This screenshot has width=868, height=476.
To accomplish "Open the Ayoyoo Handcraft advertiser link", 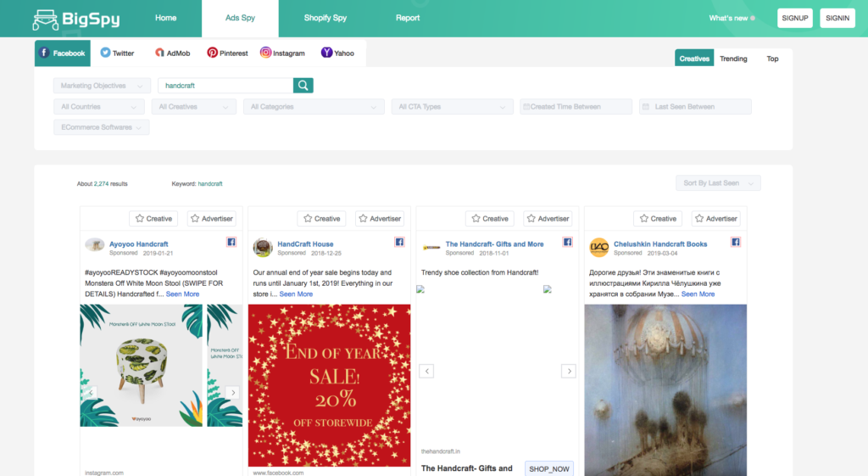I will click(x=138, y=244).
